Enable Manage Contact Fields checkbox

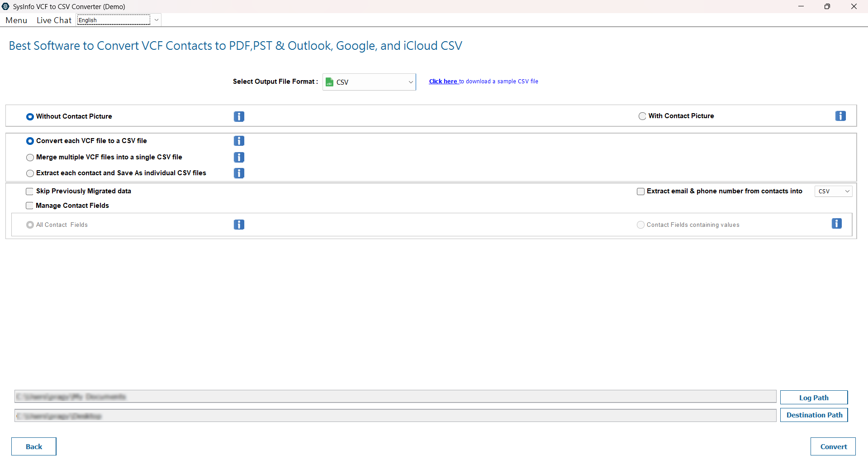coord(29,206)
